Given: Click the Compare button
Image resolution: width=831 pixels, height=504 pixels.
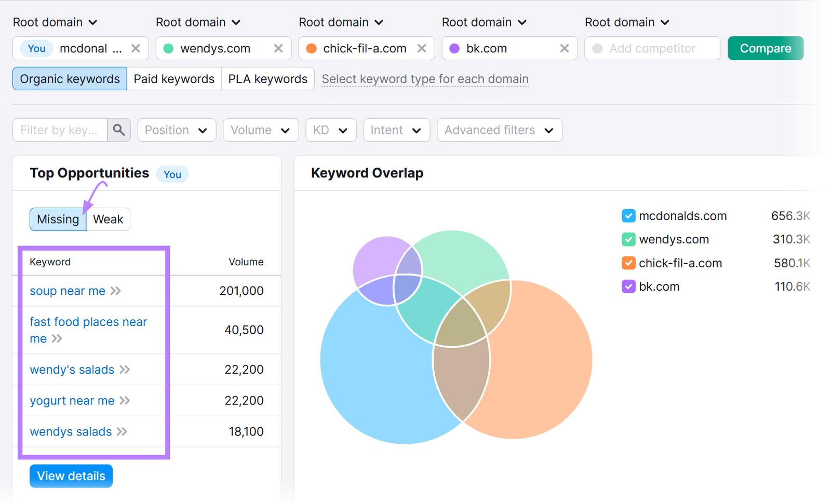Looking at the screenshot, I should click(x=766, y=48).
